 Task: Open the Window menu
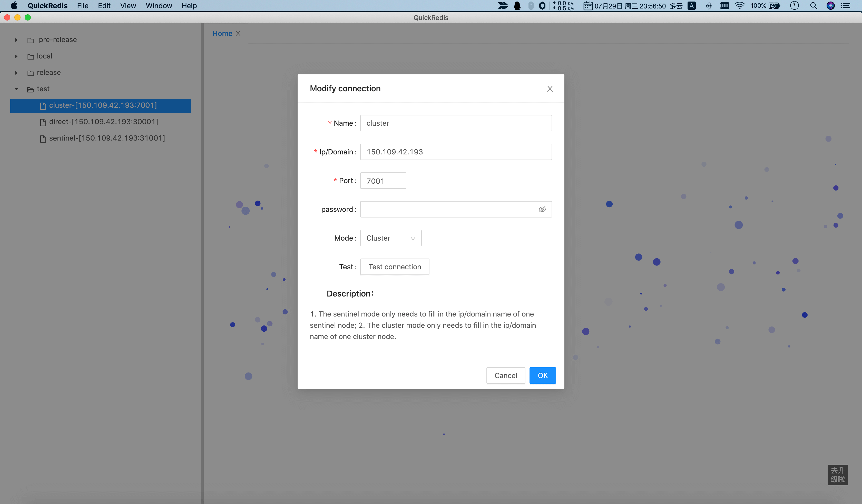[x=159, y=6]
